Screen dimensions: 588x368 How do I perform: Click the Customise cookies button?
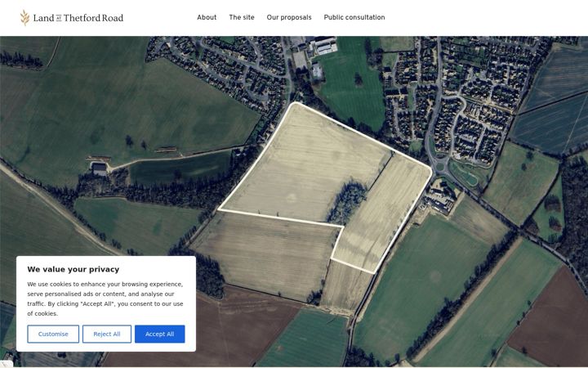point(53,334)
